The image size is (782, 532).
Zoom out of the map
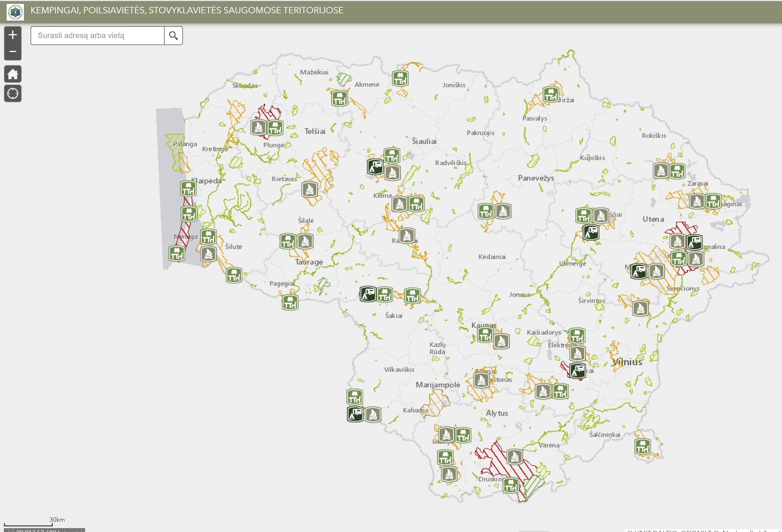pos(13,51)
